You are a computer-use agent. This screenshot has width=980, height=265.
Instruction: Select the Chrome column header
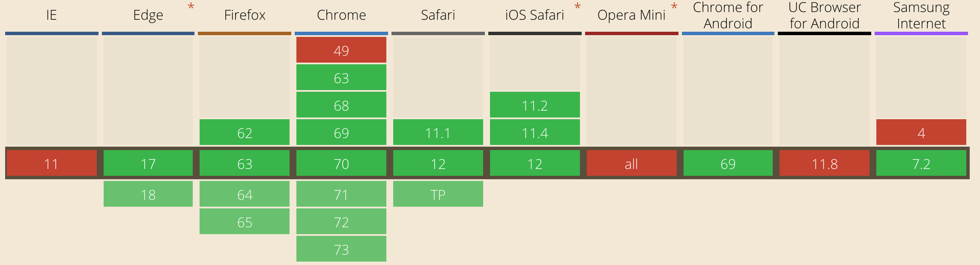pos(341,15)
